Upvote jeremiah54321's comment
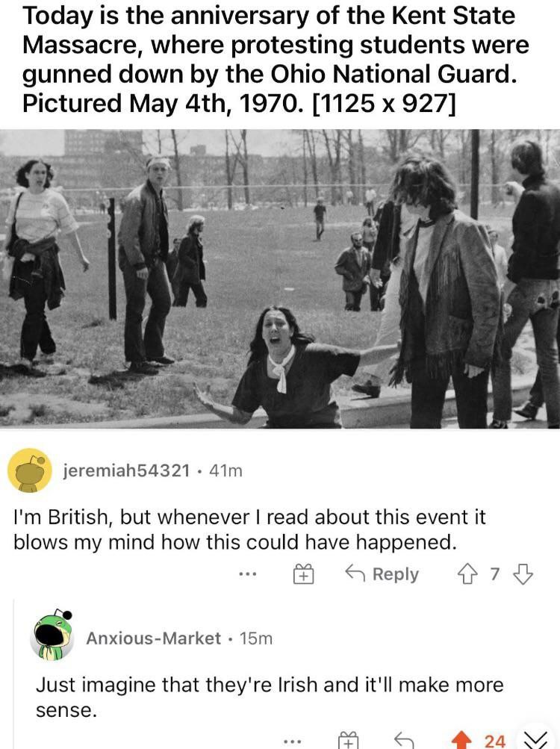The image size is (560, 749). (x=467, y=574)
